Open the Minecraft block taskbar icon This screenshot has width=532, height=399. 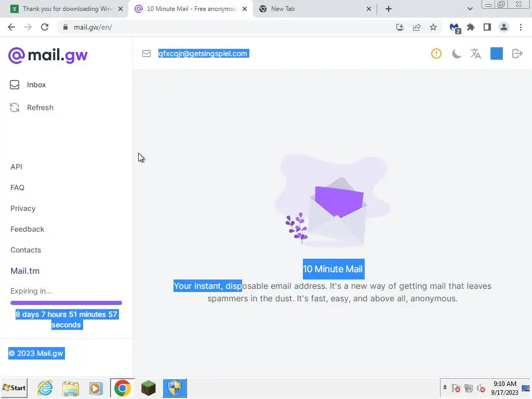[x=148, y=388]
